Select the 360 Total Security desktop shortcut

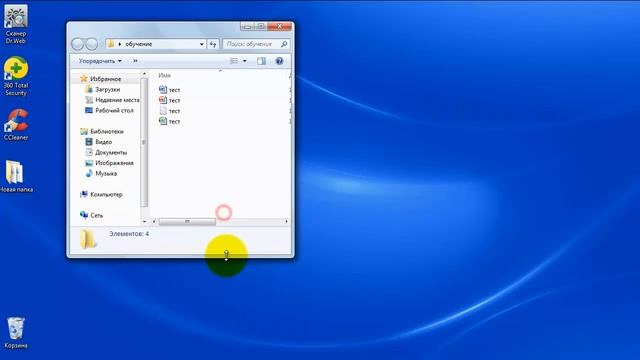tap(16, 76)
